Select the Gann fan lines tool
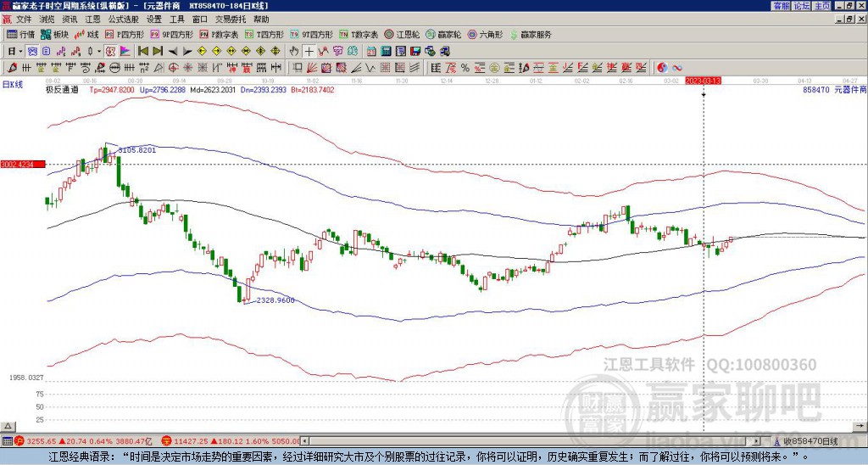 tap(312, 68)
